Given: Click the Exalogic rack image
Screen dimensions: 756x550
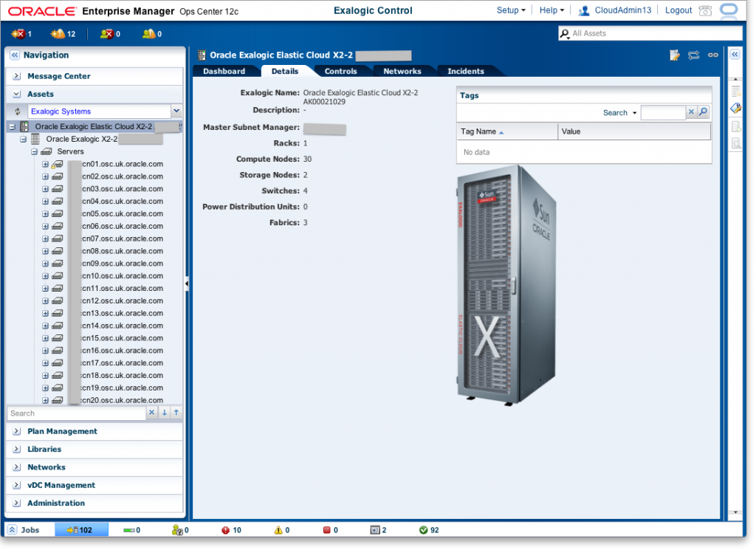Looking at the screenshot, I should 506,286.
